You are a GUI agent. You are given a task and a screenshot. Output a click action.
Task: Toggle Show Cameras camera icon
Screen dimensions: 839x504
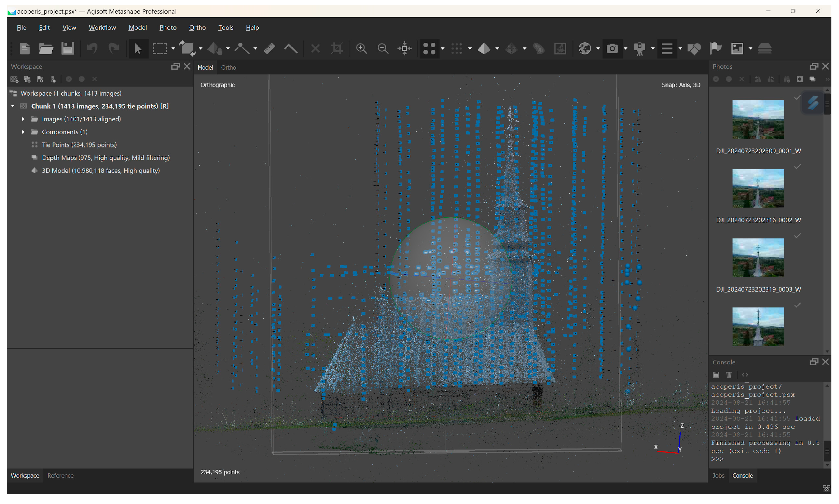[x=612, y=49]
